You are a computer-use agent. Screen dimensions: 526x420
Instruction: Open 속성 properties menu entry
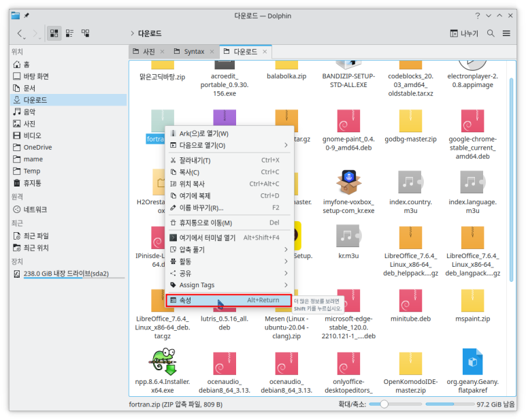229,300
